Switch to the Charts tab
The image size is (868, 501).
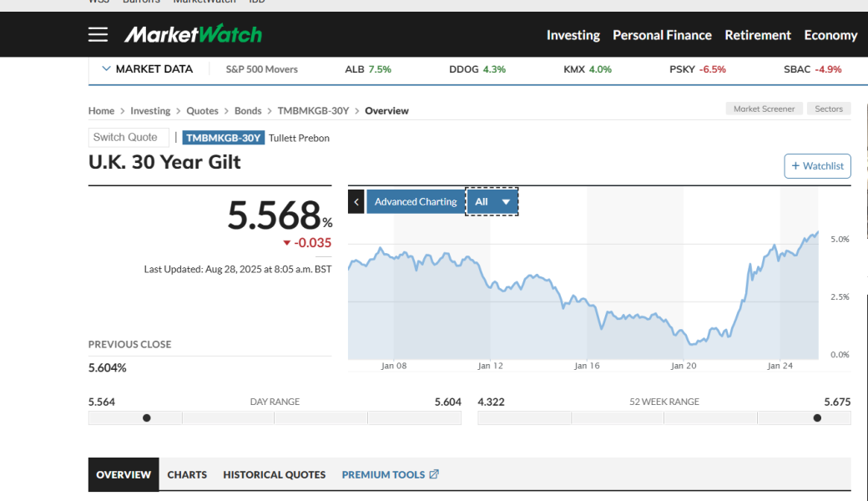[x=187, y=474]
